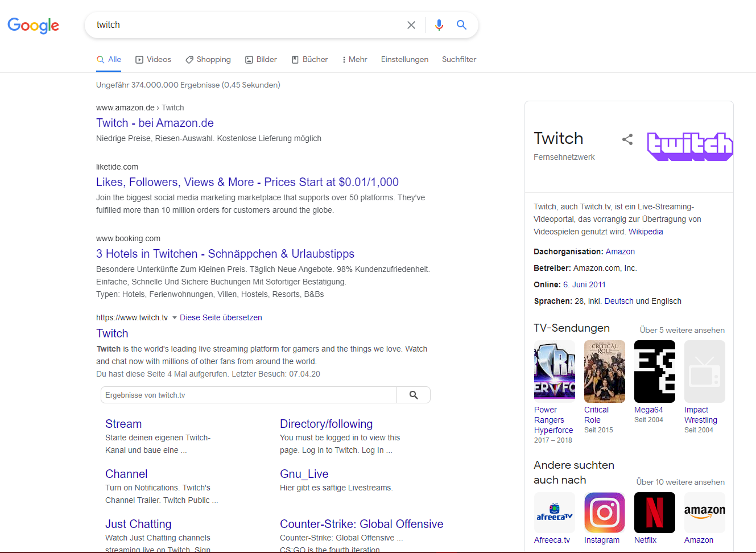Image resolution: width=756 pixels, height=553 pixels.
Task: Expand the Mehr menu
Action: click(x=354, y=59)
